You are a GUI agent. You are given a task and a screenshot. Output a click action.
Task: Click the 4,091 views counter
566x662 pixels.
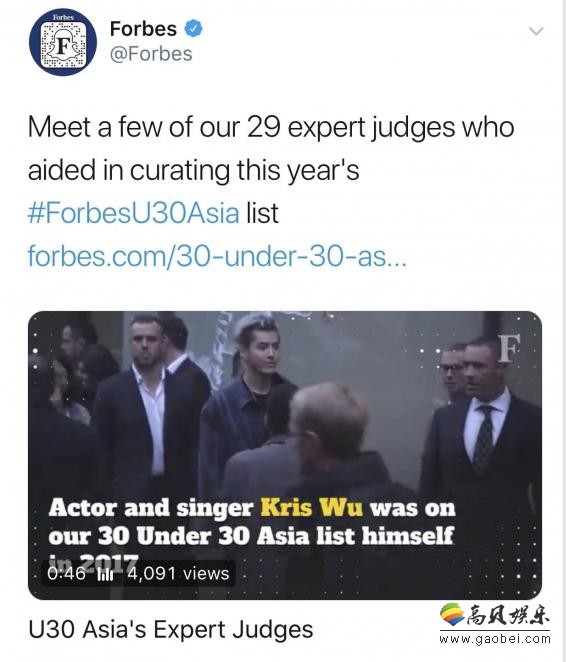178,573
